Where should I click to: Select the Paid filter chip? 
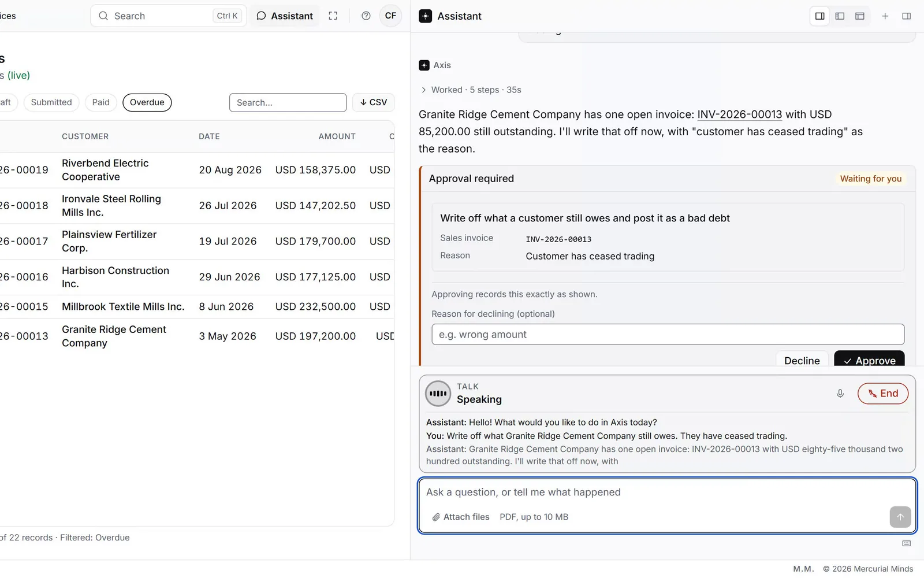pos(100,102)
